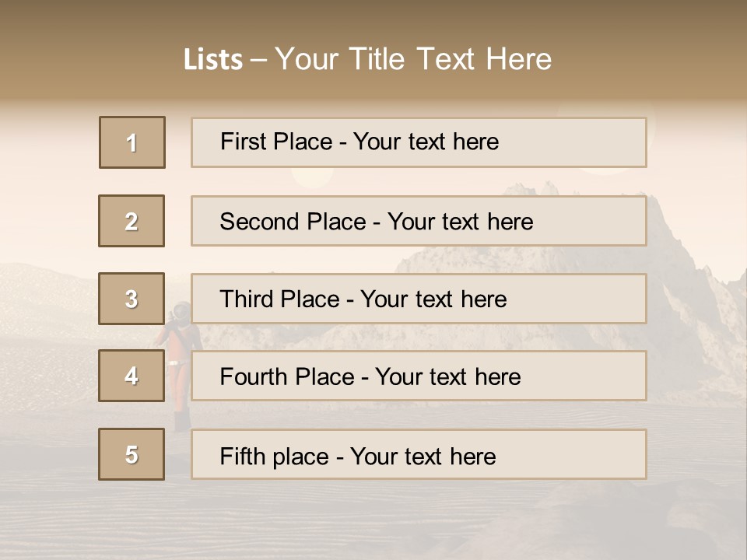Click the word "Third" in the list
Viewport: 747px width, 560px height.
tap(247, 299)
